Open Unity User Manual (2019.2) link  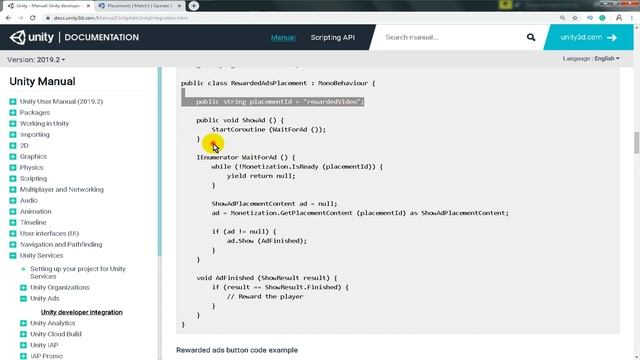pos(61,102)
